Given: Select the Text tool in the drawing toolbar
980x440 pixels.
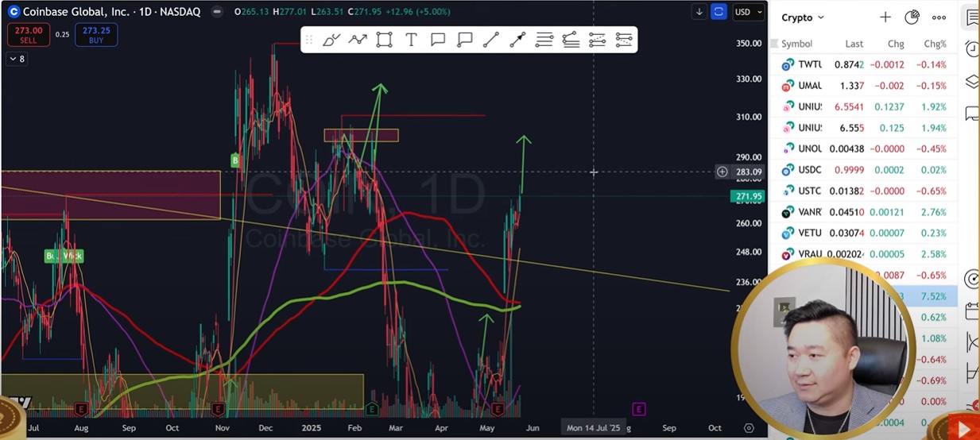Looking at the screenshot, I should 411,40.
